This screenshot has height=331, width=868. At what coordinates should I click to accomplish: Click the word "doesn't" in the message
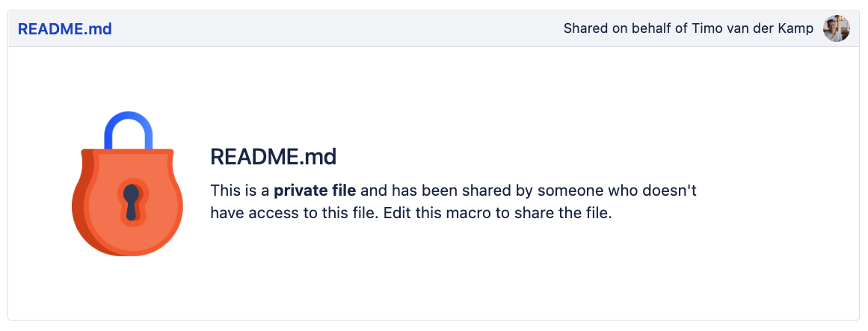tap(671, 190)
